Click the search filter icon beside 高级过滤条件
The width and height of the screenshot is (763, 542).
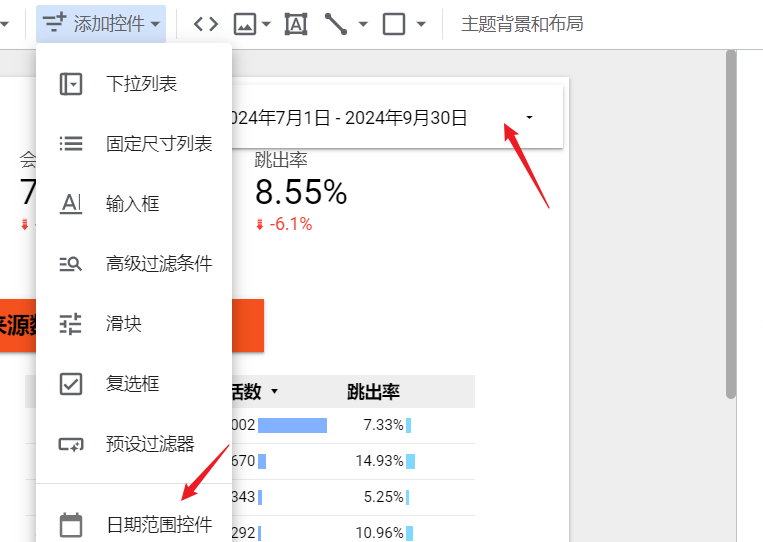click(x=71, y=264)
